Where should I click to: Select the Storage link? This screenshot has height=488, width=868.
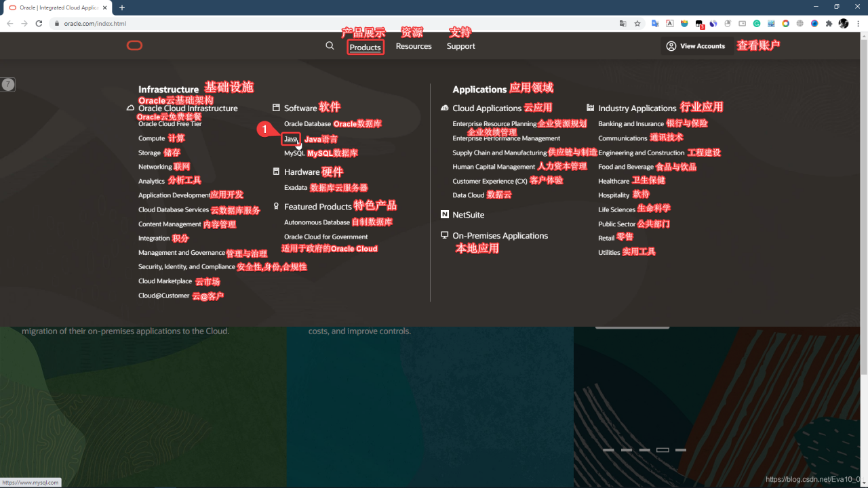tap(149, 153)
